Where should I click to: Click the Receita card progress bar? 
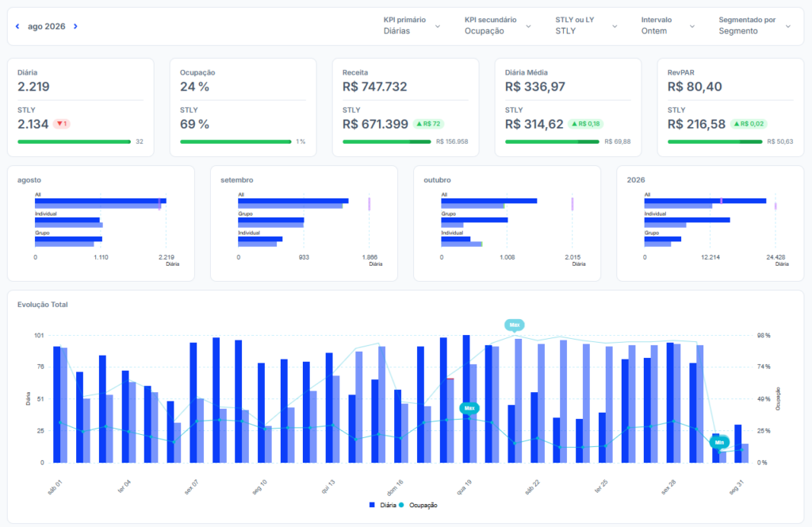pos(387,141)
